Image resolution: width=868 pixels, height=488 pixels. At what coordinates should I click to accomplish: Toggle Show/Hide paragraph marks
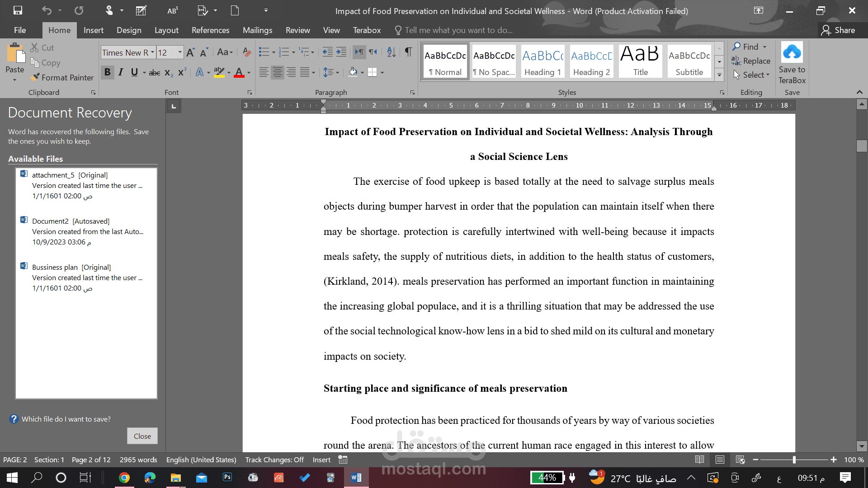point(408,52)
